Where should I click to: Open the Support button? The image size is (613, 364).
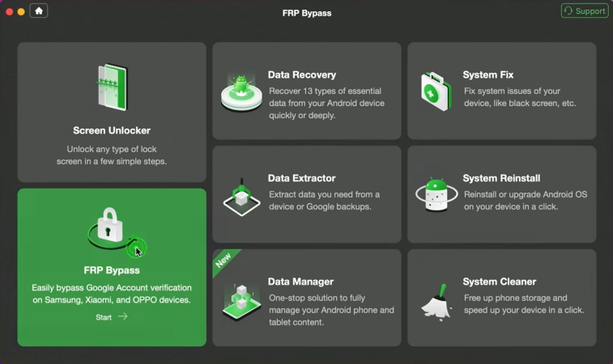tap(585, 11)
